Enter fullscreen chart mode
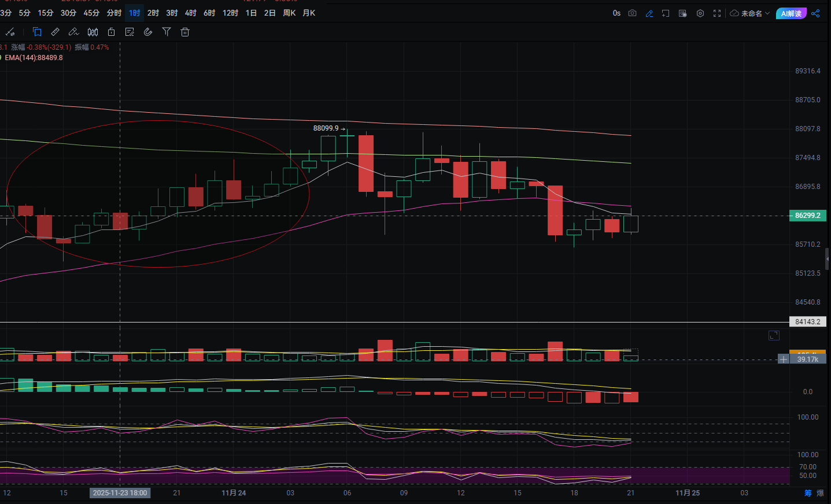This screenshot has width=831, height=504. [717, 13]
